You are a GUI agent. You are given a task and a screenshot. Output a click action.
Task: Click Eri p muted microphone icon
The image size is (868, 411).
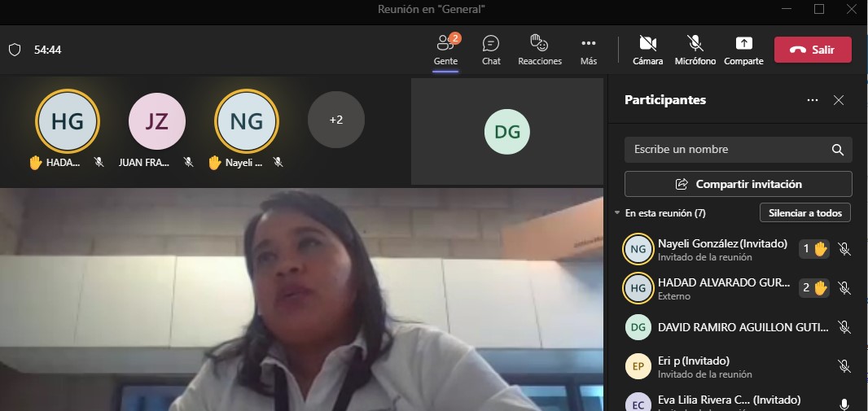[x=844, y=365]
